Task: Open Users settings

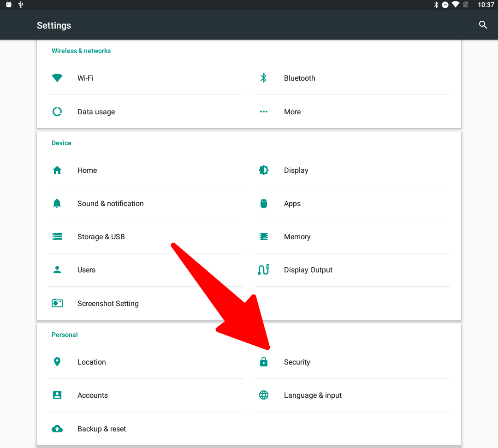Action: coord(145,270)
